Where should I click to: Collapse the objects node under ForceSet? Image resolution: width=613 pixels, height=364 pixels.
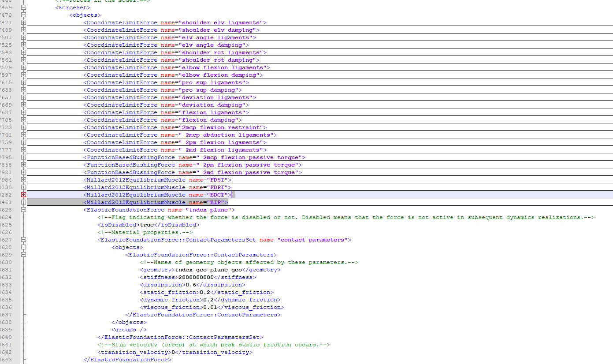tap(23, 15)
